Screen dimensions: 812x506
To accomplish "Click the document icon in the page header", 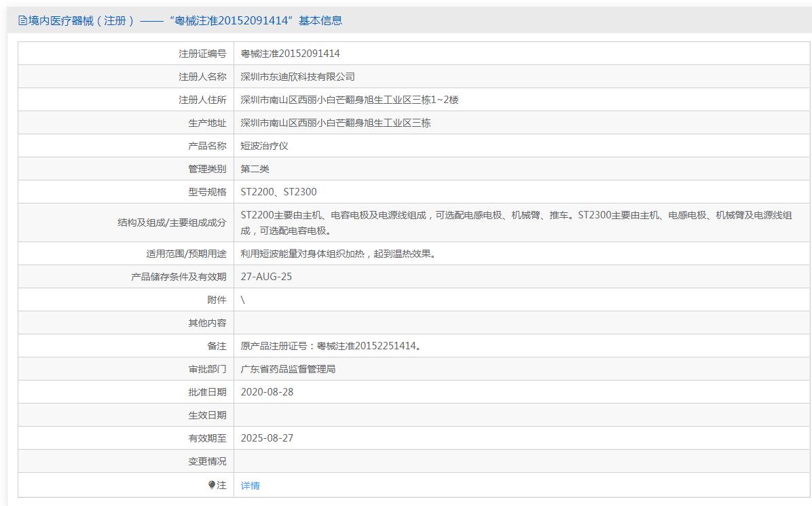I will (x=22, y=21).
